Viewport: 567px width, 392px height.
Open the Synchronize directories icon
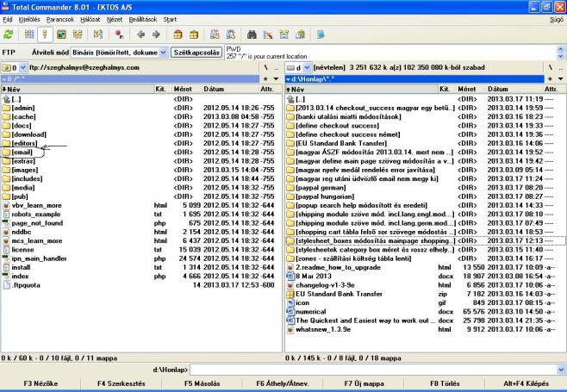284,34
